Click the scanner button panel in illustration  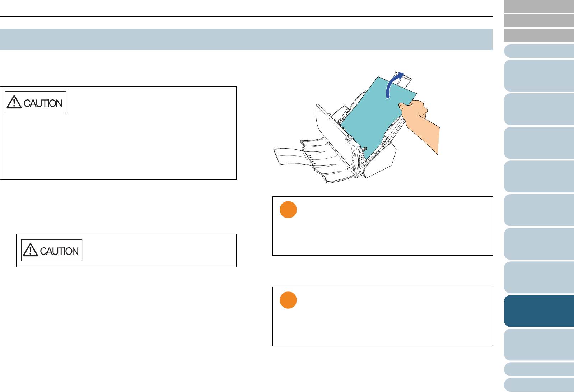[354, 158]
